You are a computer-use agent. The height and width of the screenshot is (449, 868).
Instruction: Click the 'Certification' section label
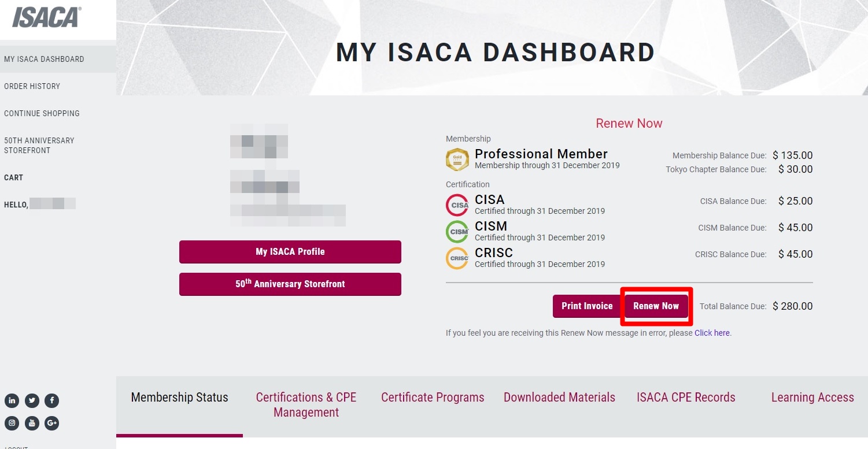point(468,184)
